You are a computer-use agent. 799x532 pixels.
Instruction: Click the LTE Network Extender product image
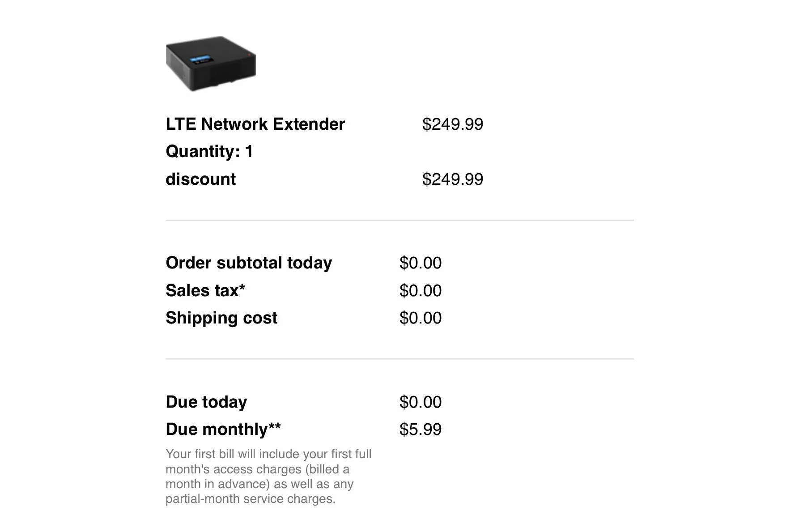tap(210, 64)
